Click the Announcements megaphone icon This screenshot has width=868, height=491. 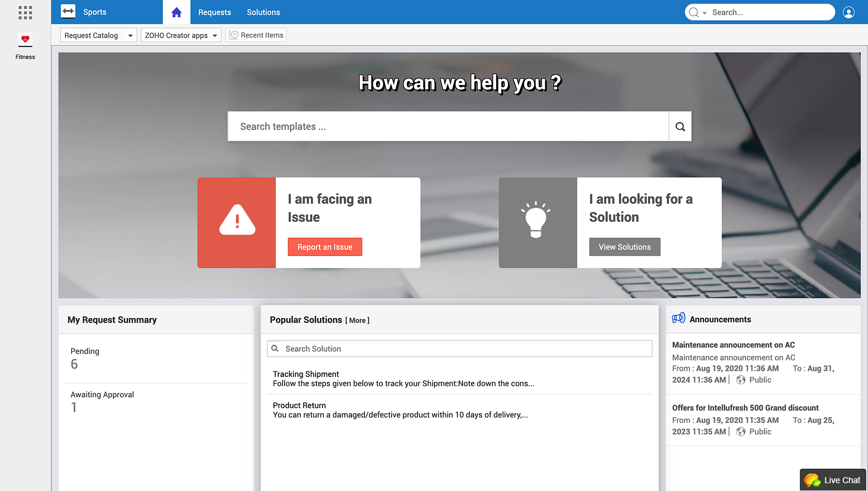pyautogui.click(x=678, y=318)
